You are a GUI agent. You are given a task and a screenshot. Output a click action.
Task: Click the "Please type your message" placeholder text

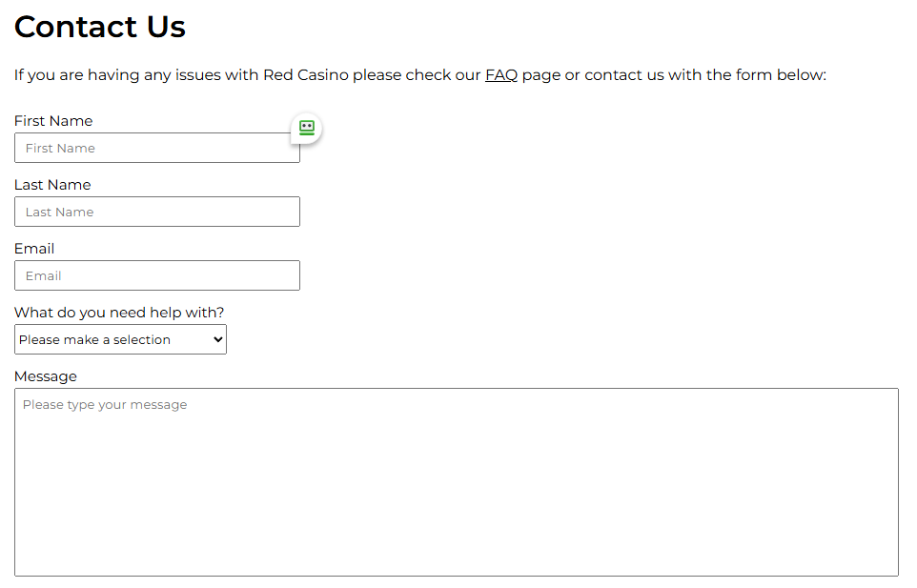[x=105, y=405]
